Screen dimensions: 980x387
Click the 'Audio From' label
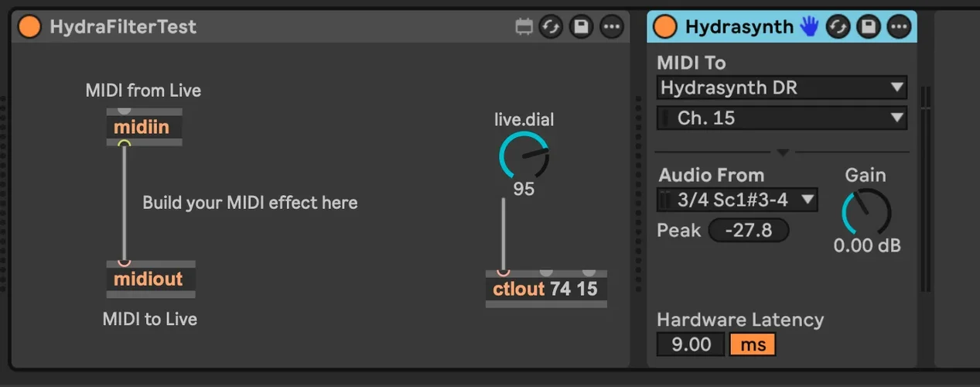click(712, 175)
